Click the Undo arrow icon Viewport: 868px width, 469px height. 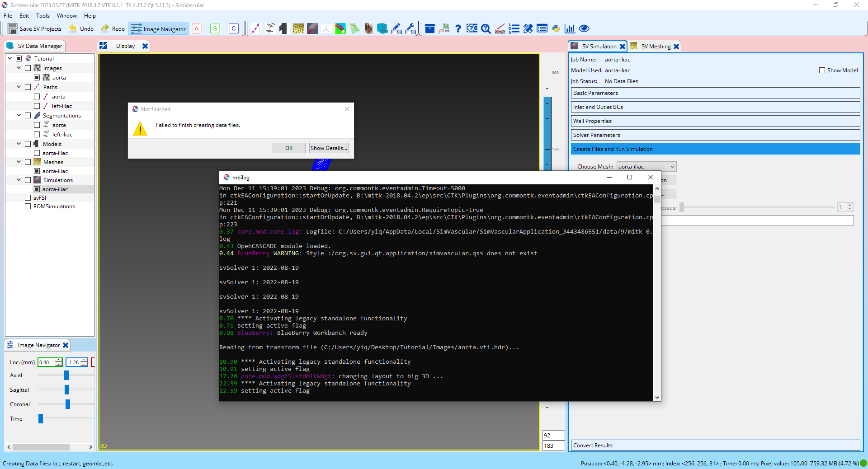coord(72,28)
